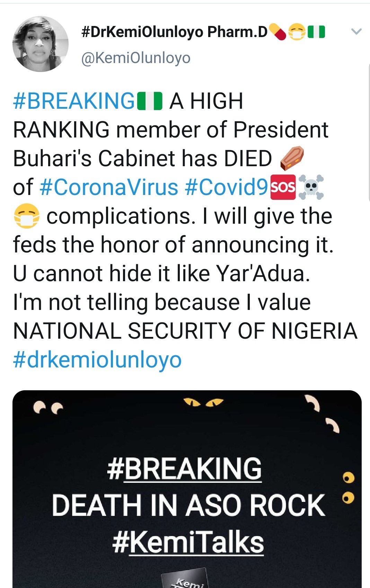This screenshot has width=370, height=588.
Task: Open the tweet options chevron menu
Action: click(356, 32)
